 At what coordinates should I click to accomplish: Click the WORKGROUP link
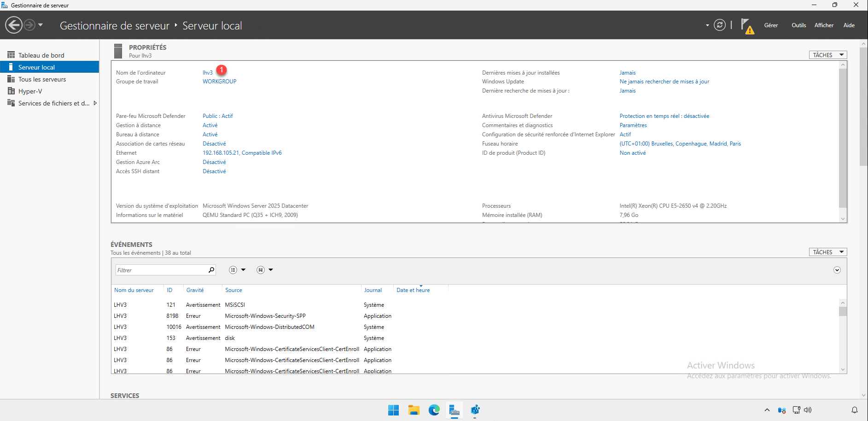[x=220, y=82]
